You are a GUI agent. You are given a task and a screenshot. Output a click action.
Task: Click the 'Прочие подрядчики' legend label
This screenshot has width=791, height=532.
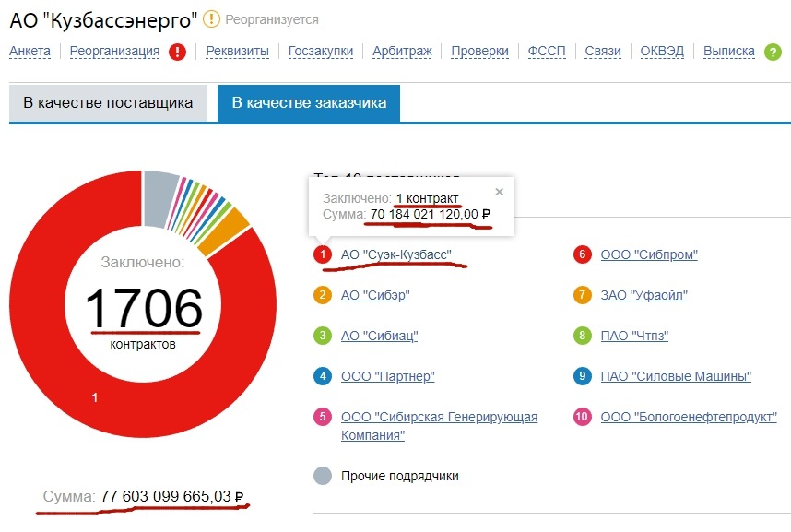(400, 476)
